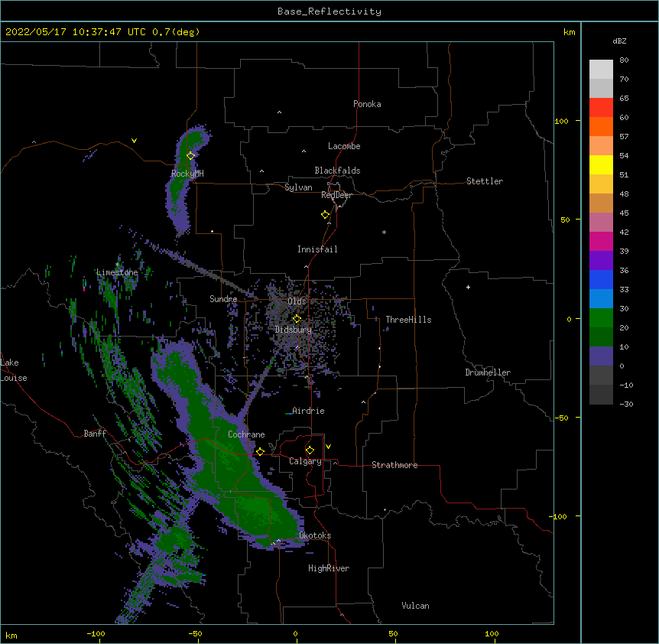Screen dimensions: 659x644
Task: Click the Base_Reflectivity title text
Action: [x=329, y=11]
